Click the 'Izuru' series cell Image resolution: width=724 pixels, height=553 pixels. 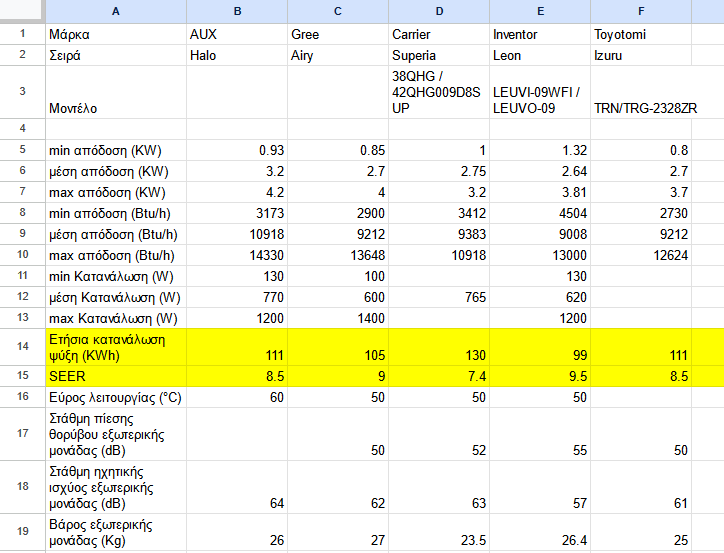click(641, 55)
